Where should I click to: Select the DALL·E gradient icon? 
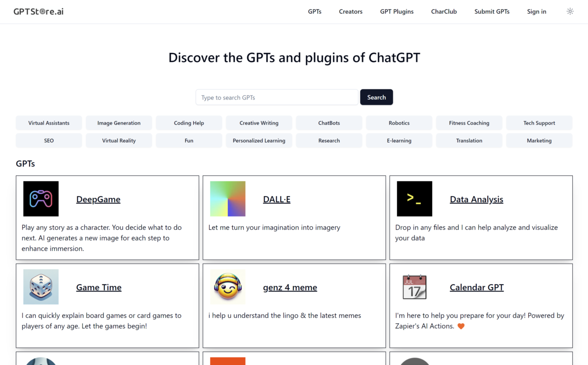point(227,198)
